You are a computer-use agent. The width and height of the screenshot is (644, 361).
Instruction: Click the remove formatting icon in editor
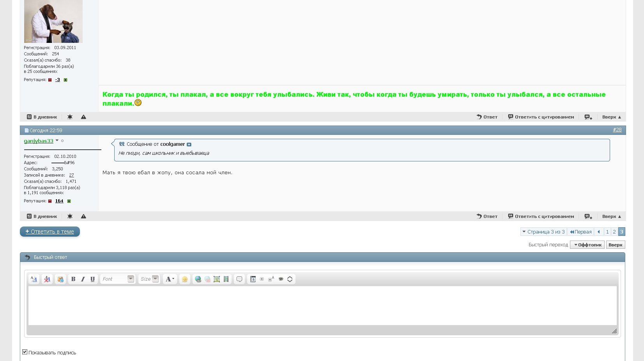pyautogui.click(x=47, y=279)
